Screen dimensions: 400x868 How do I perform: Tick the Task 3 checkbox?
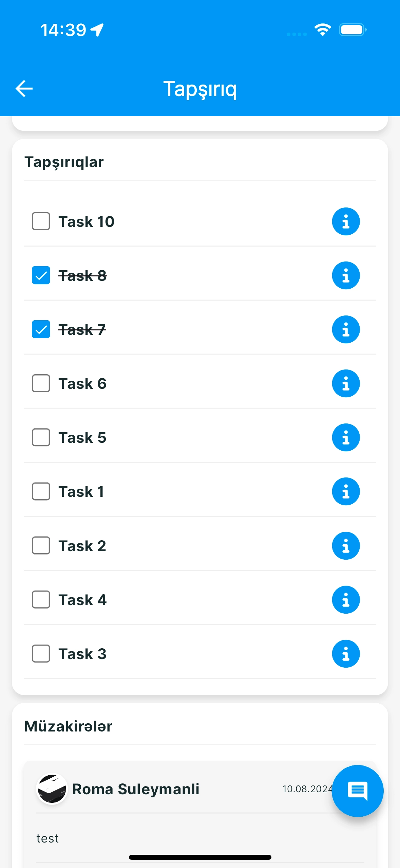click(x=41, y=654)
